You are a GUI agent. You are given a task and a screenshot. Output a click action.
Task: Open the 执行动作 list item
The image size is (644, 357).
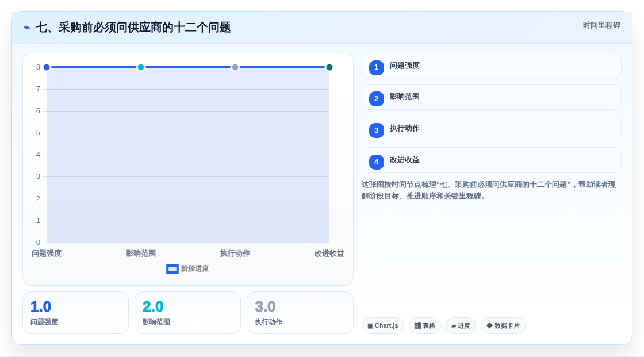click(x=491, y=129)
